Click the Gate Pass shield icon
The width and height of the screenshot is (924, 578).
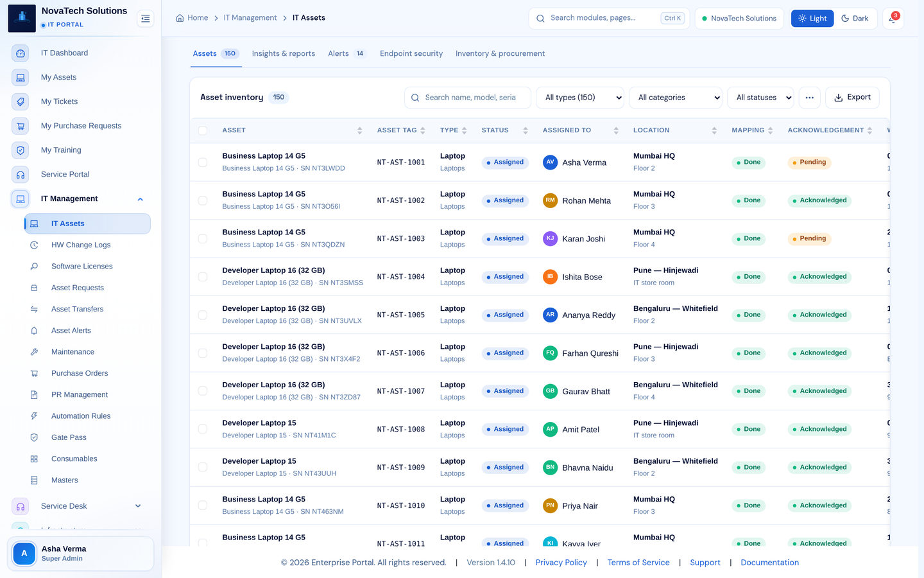34,437
